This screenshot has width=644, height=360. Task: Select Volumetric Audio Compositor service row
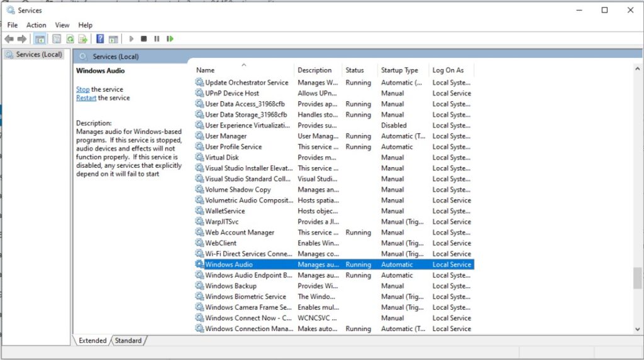click(334, 200)
